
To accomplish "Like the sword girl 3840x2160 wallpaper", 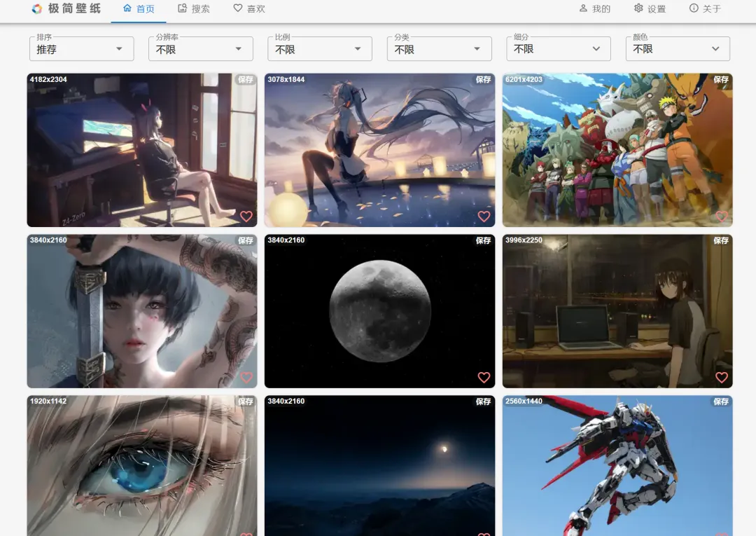I will 246,378.
